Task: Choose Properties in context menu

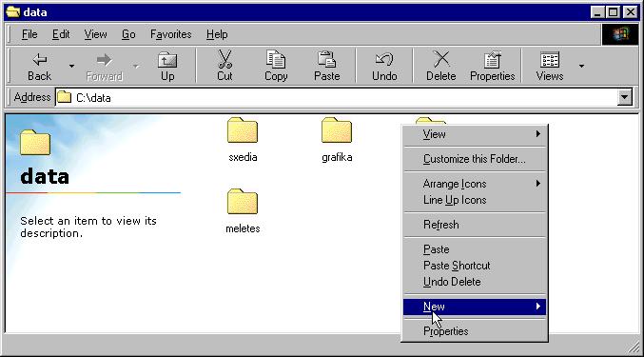Action: 475,331
